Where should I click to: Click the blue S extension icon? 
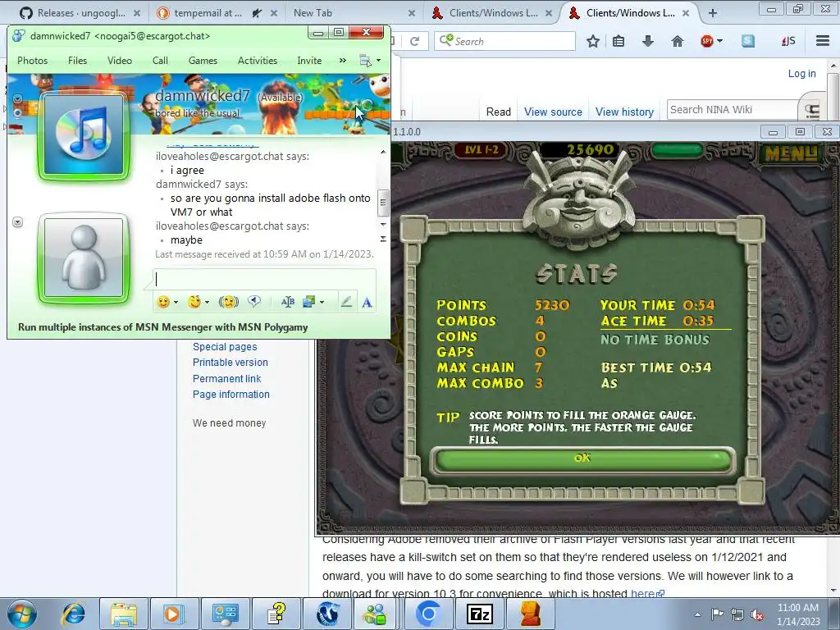pos(748,41)
